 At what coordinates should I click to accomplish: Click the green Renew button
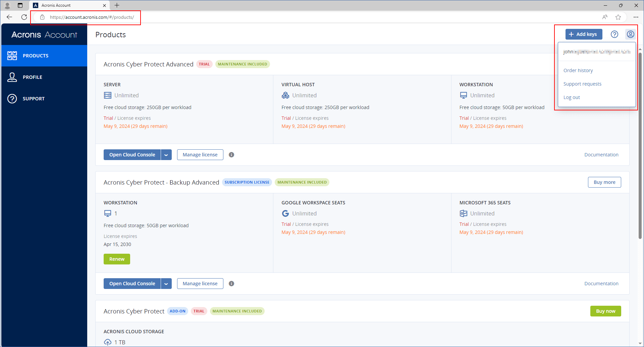coord(117,259)
